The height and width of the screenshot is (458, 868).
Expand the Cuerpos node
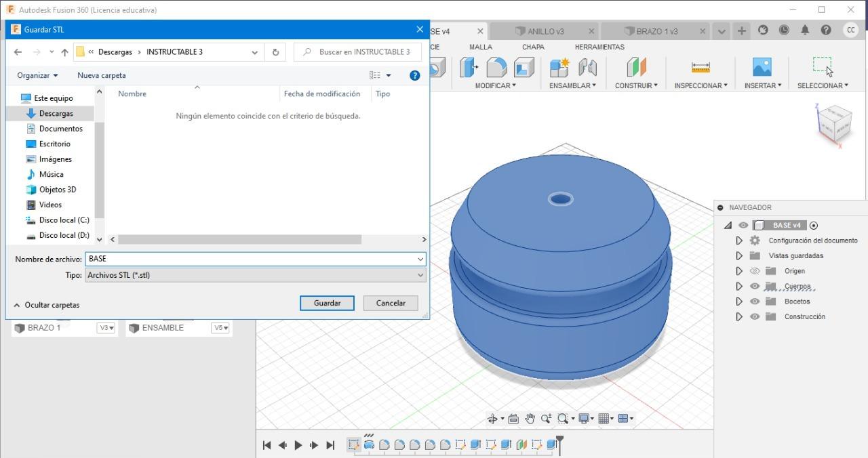[739, 286]
